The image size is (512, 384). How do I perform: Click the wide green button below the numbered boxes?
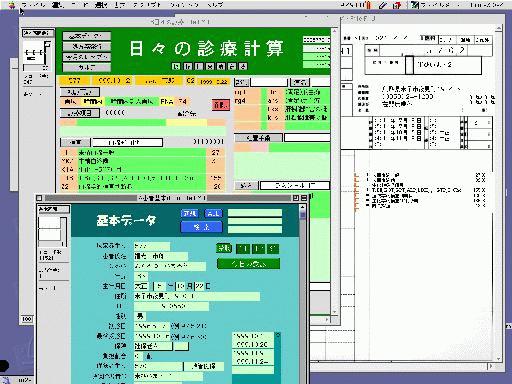pos(248,264)
